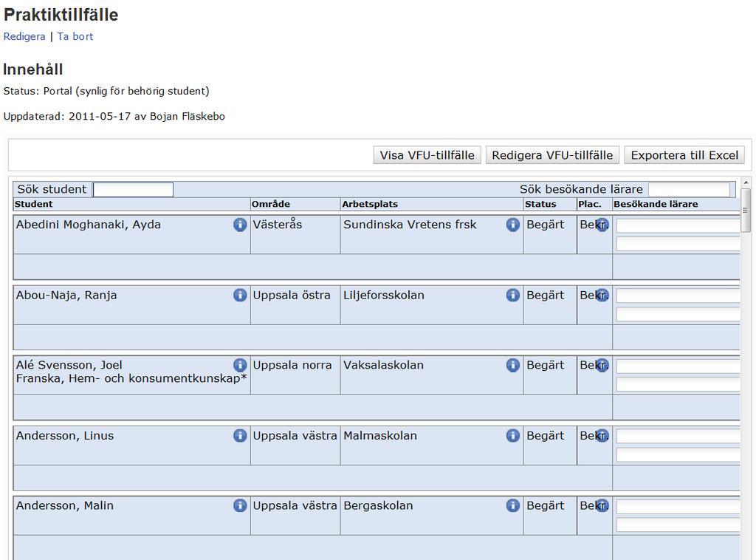Focus the Sök besökande lärare field
The width and height of the screenshot is (756, 560).
click(689, 190)
